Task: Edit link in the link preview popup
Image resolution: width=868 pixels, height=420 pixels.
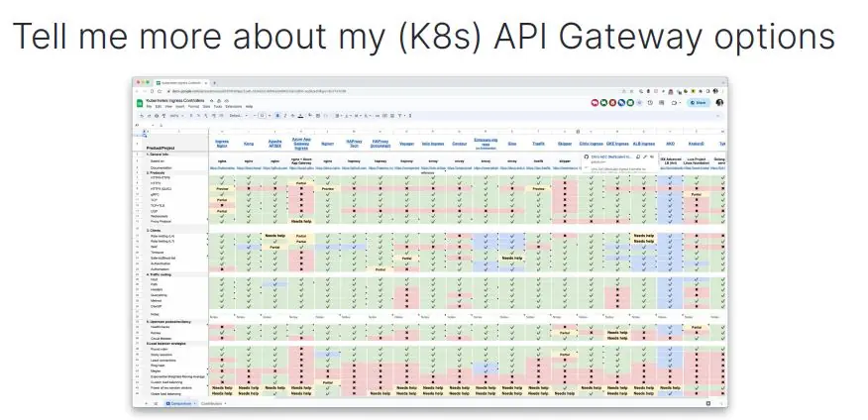Action: pos(645,157)
